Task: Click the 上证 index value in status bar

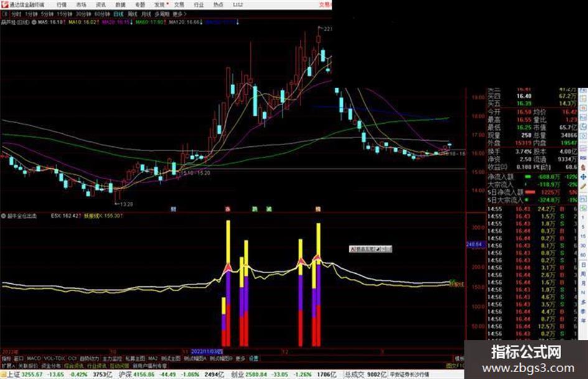Action: (32, 374)
